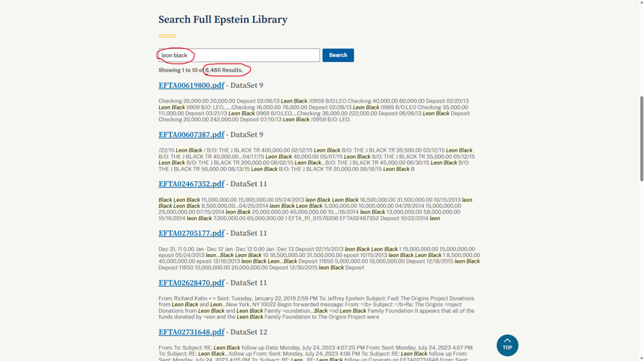644x361 pixels.
Task: Click the '8,460 Results.' count text
Action: [x=224, y=70]
